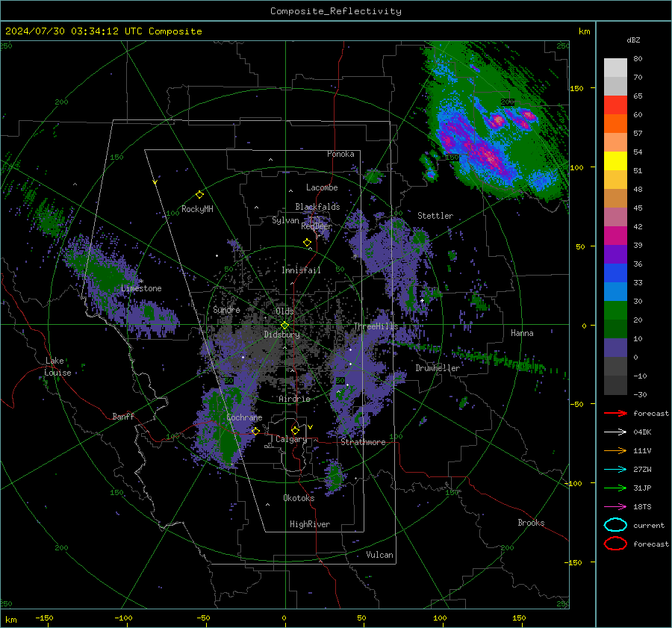Click the red forecast ellipse icon
Image resolution: width=672 pixels, height=628 pixels.
click(x=615, y=544)
